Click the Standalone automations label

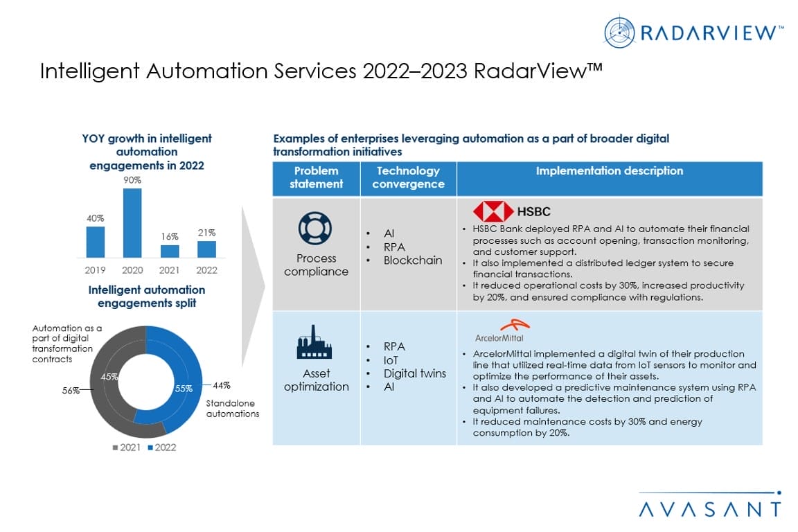tap(232, 408)
